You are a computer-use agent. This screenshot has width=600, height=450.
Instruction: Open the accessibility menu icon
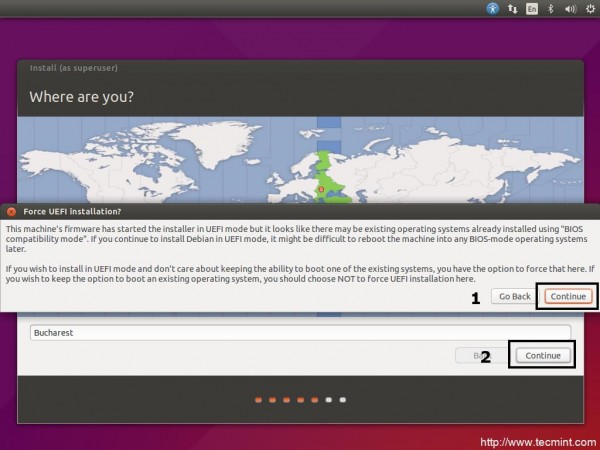click(x=492, y=8)
